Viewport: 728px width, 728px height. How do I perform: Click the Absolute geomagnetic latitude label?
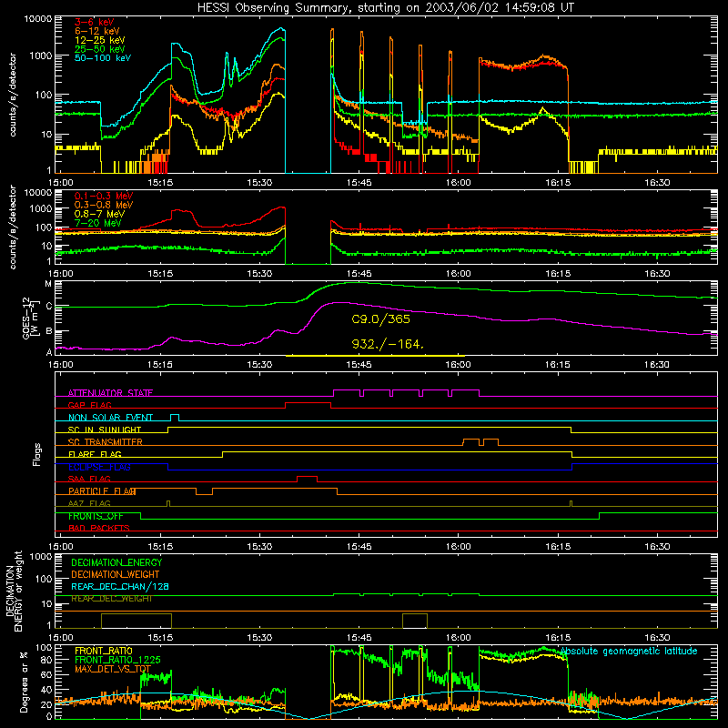point(629,651)
